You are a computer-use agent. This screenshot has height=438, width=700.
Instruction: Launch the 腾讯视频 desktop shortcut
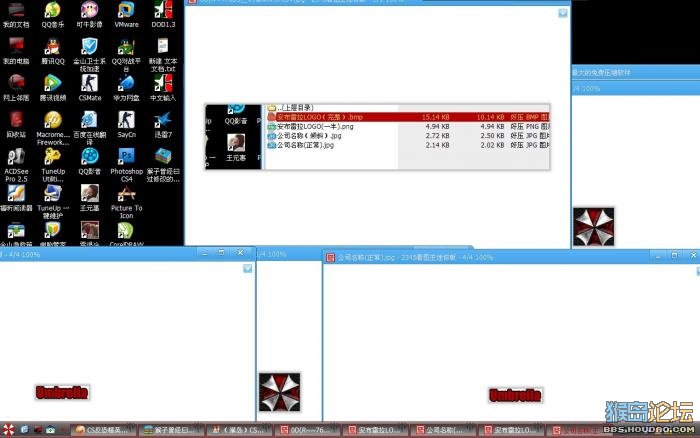click(x=53, y=88)
